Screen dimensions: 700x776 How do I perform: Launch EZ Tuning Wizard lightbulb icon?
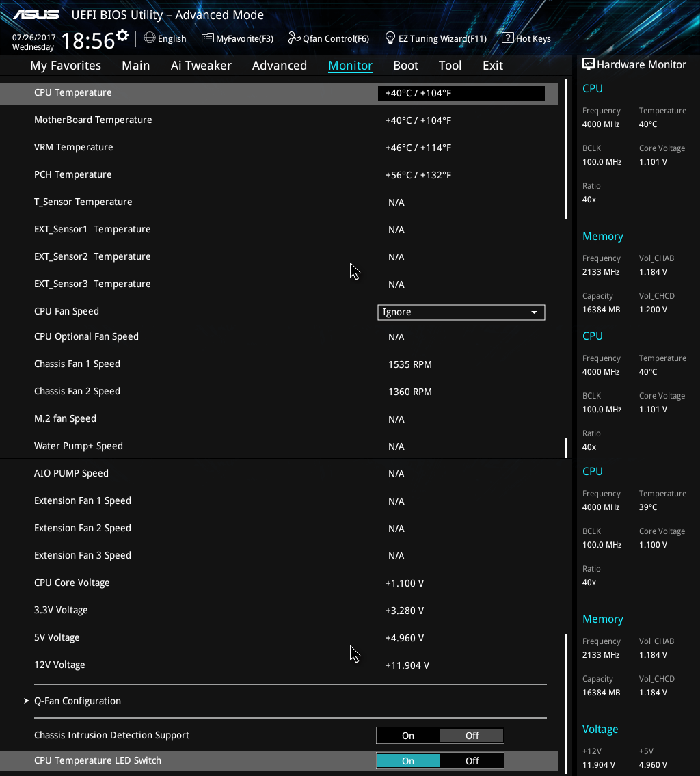[390, 38]
